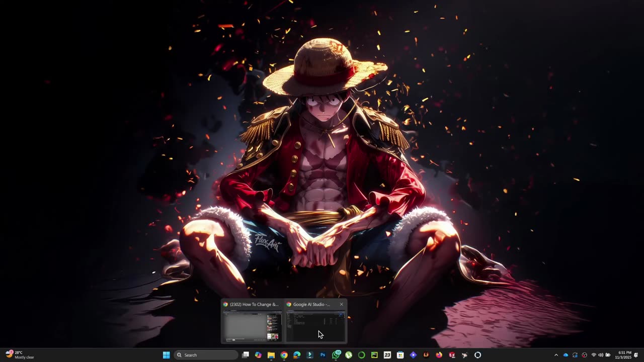
Task: Open Wi-Fi network settings in tray
Action: click(594, 355)
